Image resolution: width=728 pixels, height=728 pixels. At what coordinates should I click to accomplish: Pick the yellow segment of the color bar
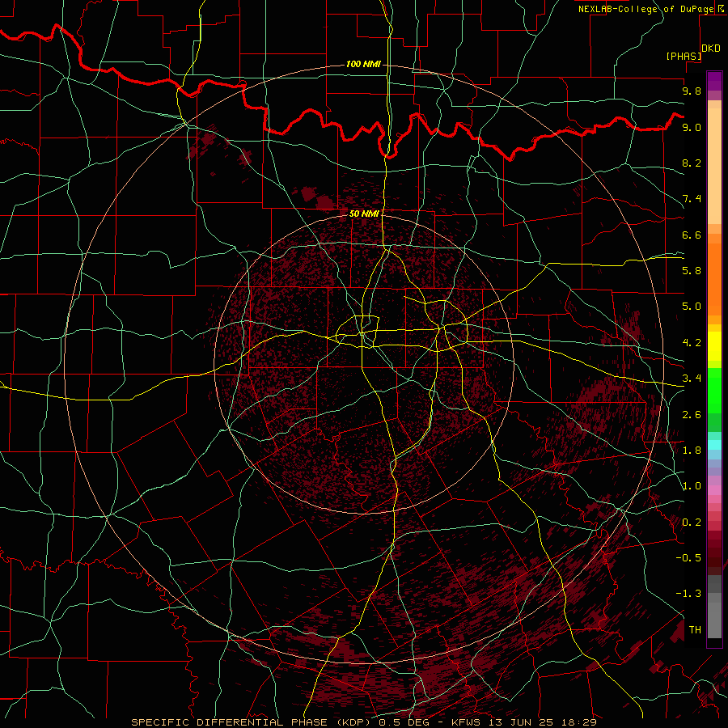tap(714, 346)
